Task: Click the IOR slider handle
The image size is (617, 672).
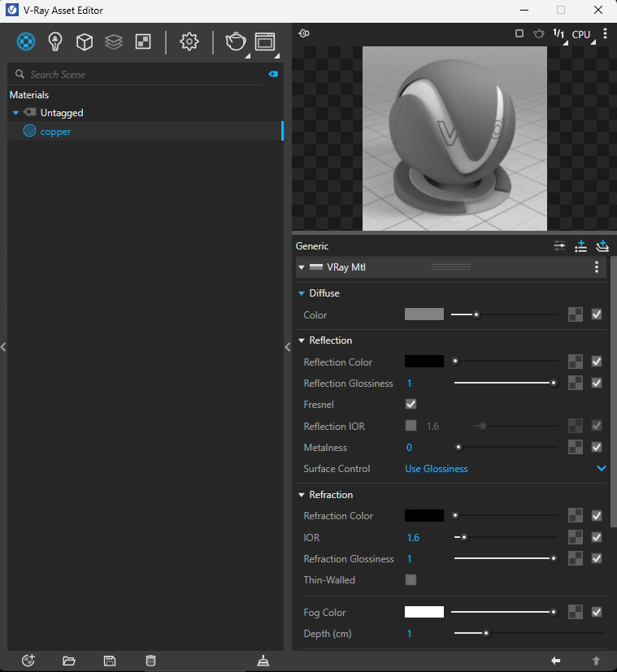Action: click(x=464, y=537)
